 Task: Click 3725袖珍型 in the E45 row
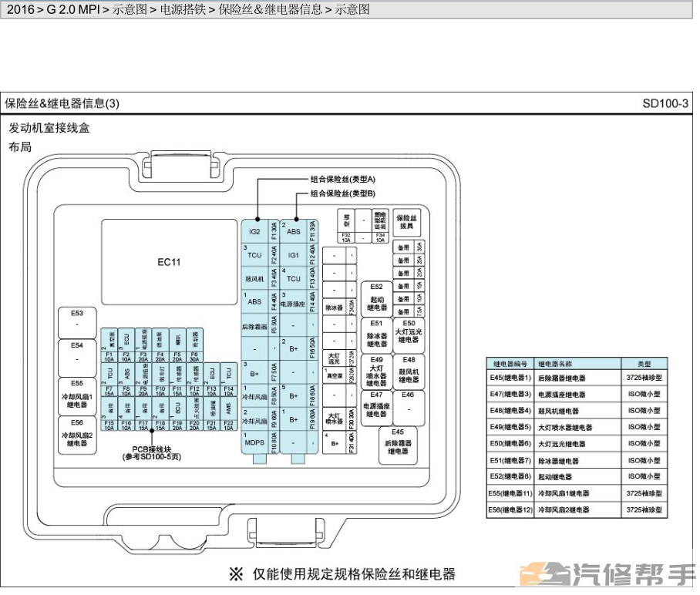(644, 378)
